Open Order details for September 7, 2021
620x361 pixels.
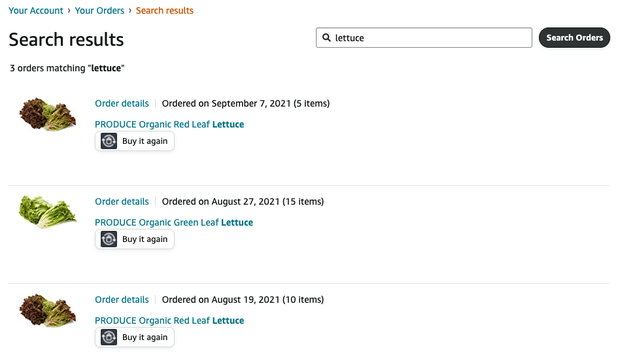(122, 104)
